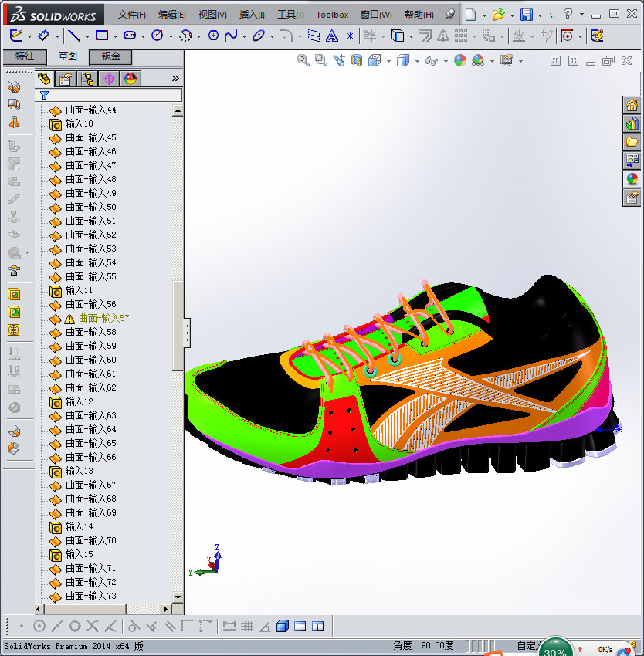Screen dimensions: 644x656
Task: Switch to the 钣金 tab
Action: click(x=110, y=56)
